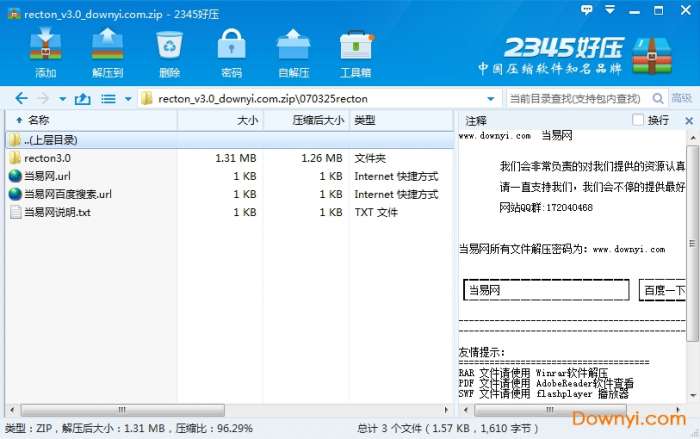Click the 文件夹 type cell

pyautogui.click(x=370, y=158)
